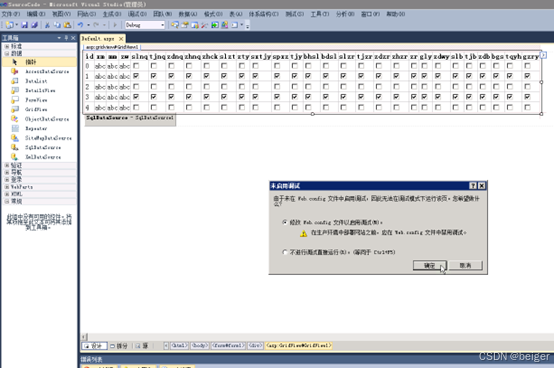Open the toolbox window options dropdown
Image resolution: width=554 pixels, height=368 pixels.
pos(59,38)
